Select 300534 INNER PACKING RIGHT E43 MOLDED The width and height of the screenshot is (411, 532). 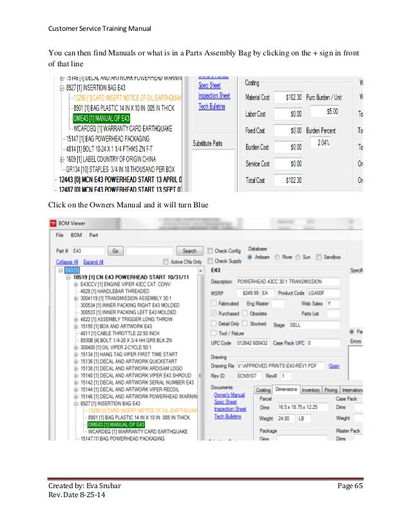coord(129,305)
